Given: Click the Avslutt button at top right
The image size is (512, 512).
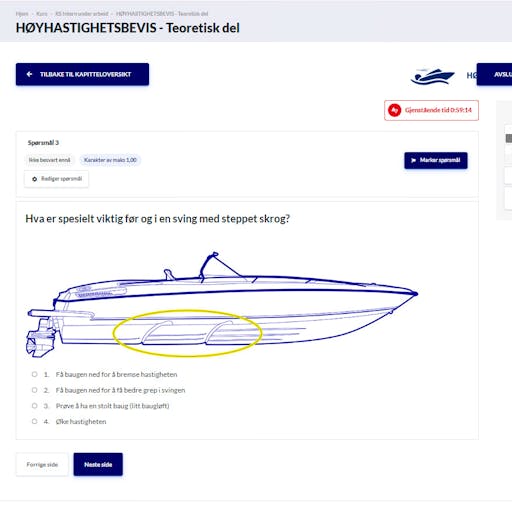Looking at the screenshot, I should pos(494,74).
